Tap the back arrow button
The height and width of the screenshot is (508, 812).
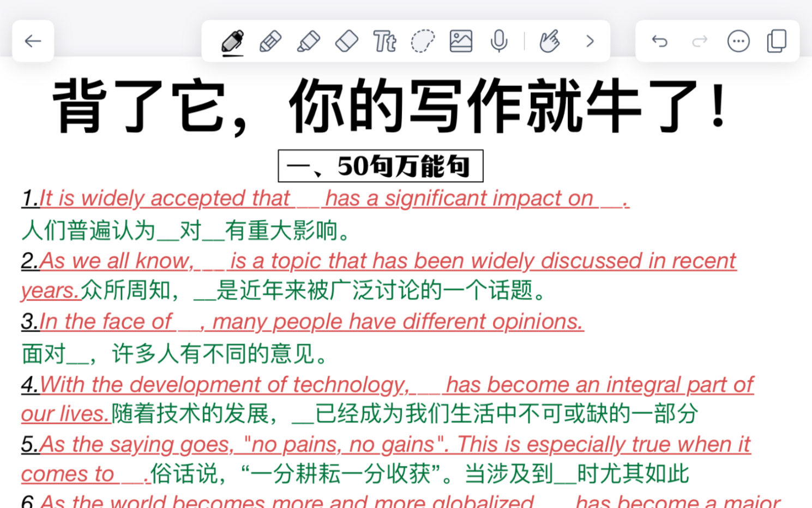(33, 41)
